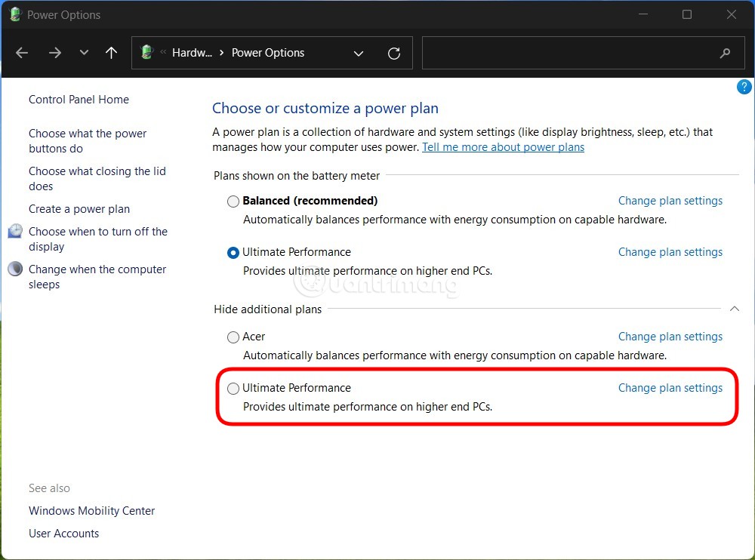Image resolution: width=755 pixels, height=560 pixels.
Task: Collapse the additional plans section
Action: coord(734,309)
